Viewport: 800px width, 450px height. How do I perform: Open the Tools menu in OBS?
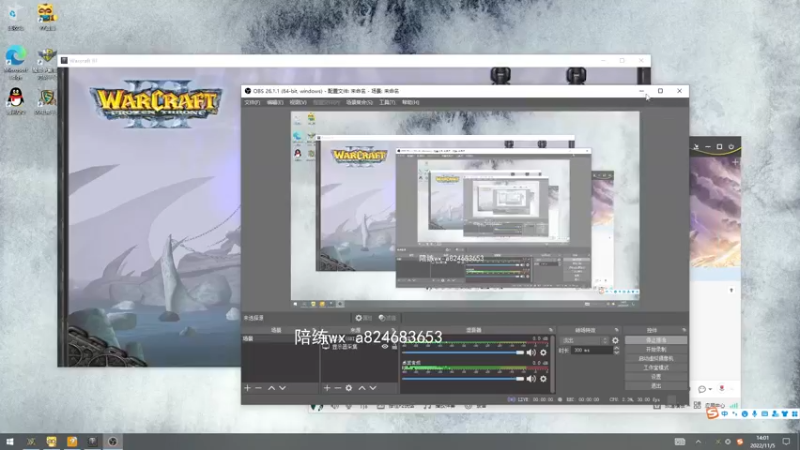387,103
